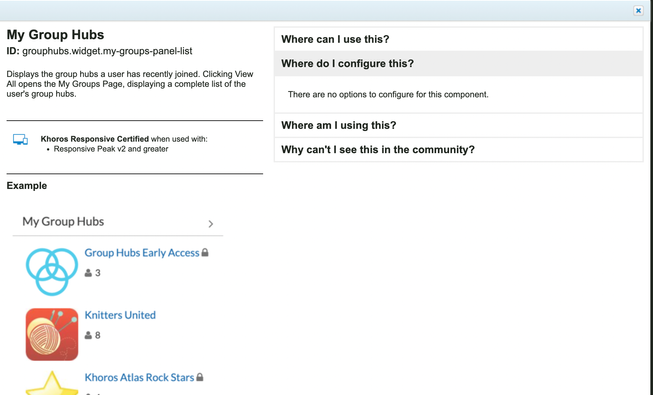Click the ID text grouphubs.widget.my-groups-panel-list

(107, 51)
